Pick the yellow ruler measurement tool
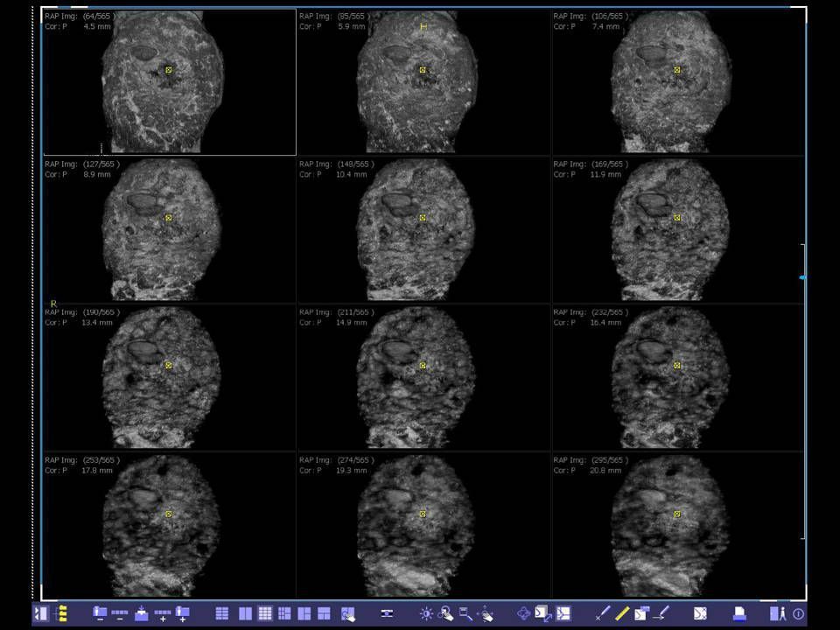840x630 pixels. coord(622,613)
